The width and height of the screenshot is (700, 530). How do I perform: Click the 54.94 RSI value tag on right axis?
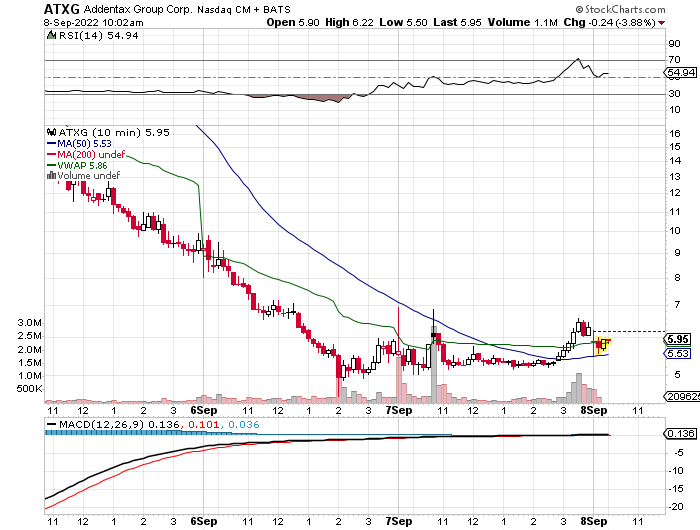click(681, 72)
